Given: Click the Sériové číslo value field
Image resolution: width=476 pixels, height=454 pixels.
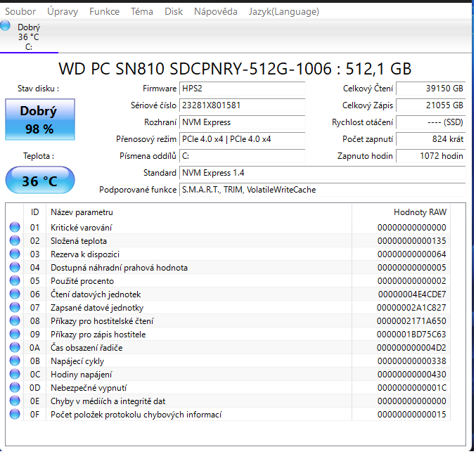Looking at the screenshot, I should 242,105.
